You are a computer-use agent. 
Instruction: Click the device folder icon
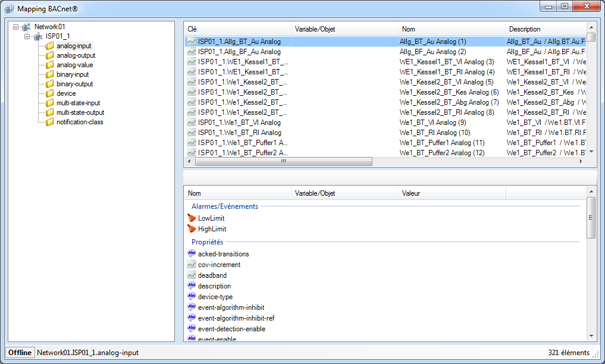point(50,93)
